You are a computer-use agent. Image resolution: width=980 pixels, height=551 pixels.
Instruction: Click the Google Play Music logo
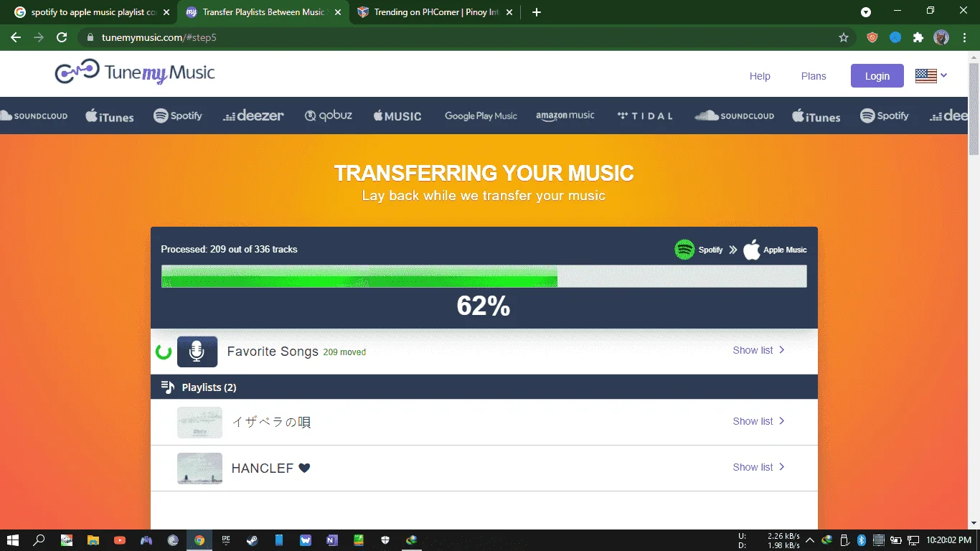(x=481, y=116)
